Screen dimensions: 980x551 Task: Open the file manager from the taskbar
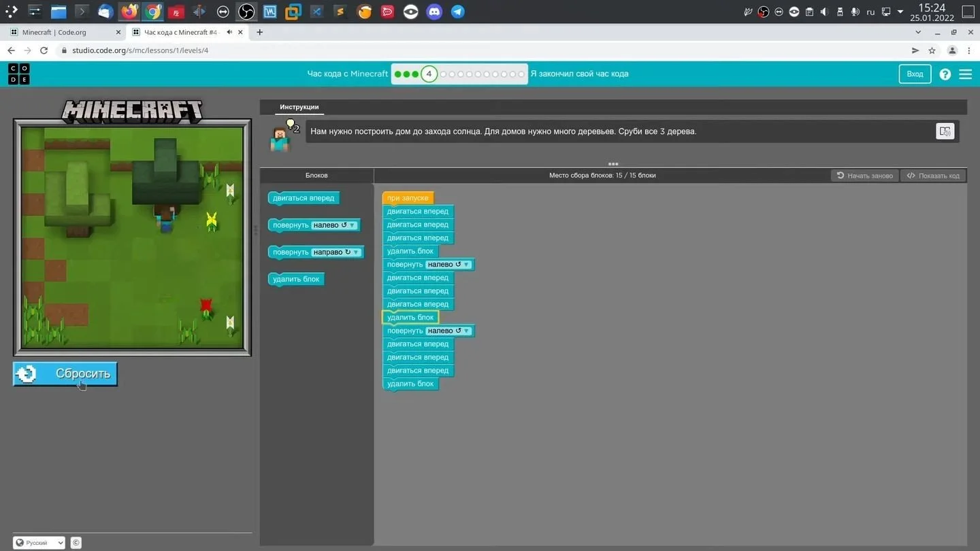point(59,12)
